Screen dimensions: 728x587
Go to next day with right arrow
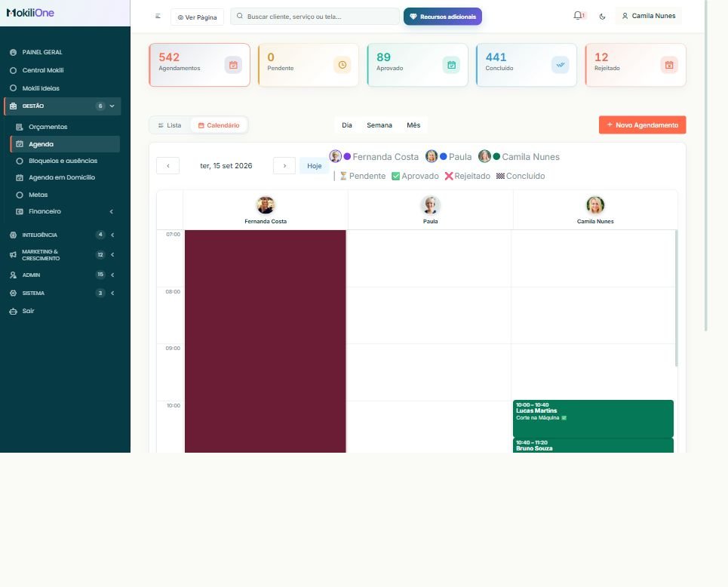point(284,166)
